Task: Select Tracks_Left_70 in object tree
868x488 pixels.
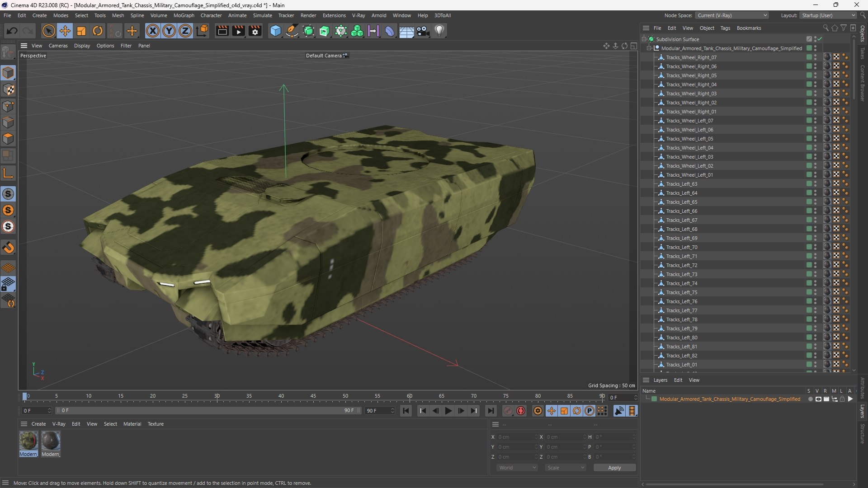Action: pos(682,247)
